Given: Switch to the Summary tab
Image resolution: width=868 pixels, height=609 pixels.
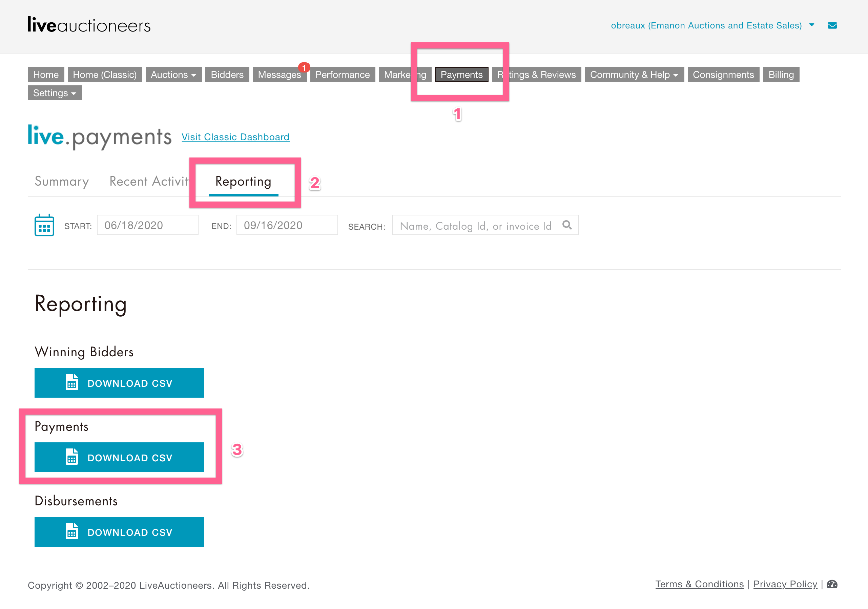Looking at the screenshot, I should click(62, 182).
